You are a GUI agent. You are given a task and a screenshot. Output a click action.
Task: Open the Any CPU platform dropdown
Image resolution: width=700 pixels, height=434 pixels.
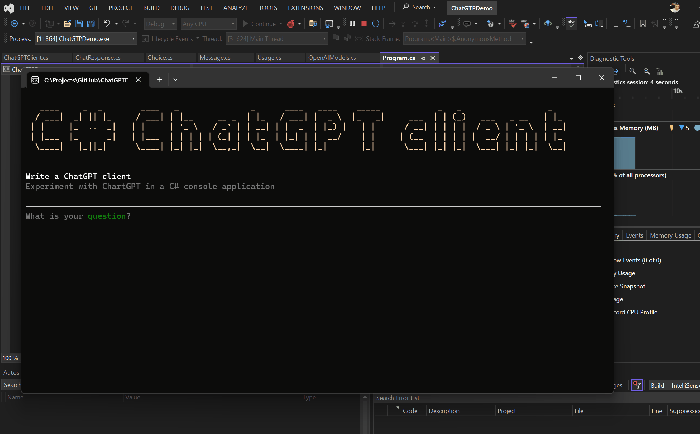click(x=208, y=24)
